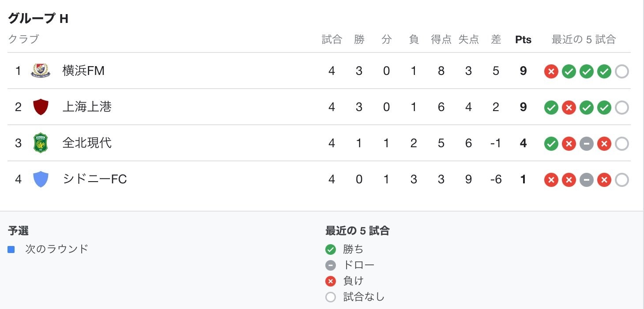Open the 横浜FM team name link

(x=83, y=71)
